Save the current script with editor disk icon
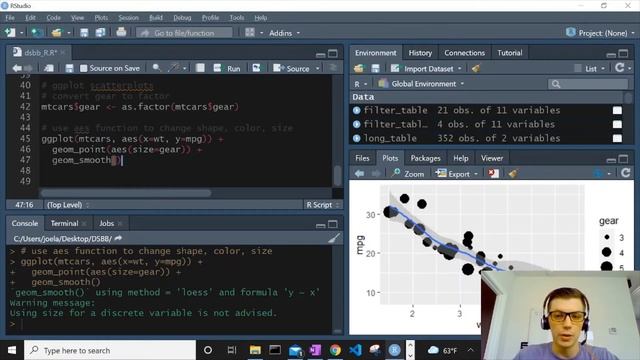Image resolution: width=640 pixels, height=360 pixels. click(x=69, y=68)
